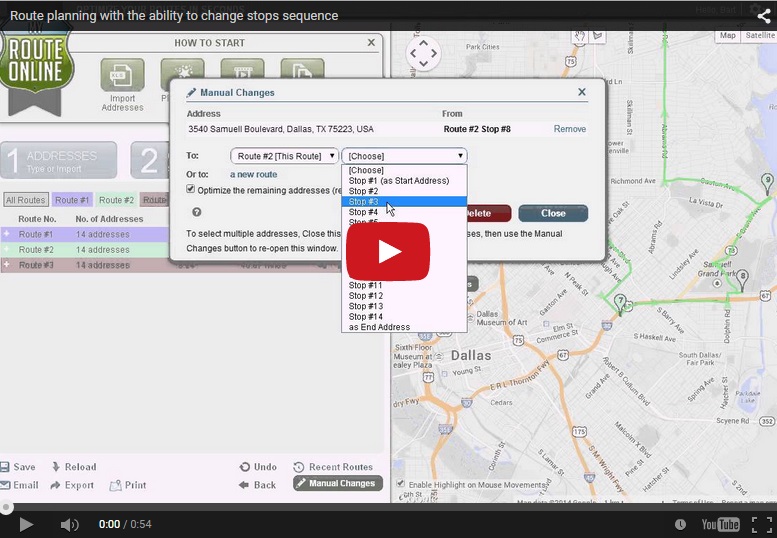Pick Stop #11 in the dropdown

[404, 285]
